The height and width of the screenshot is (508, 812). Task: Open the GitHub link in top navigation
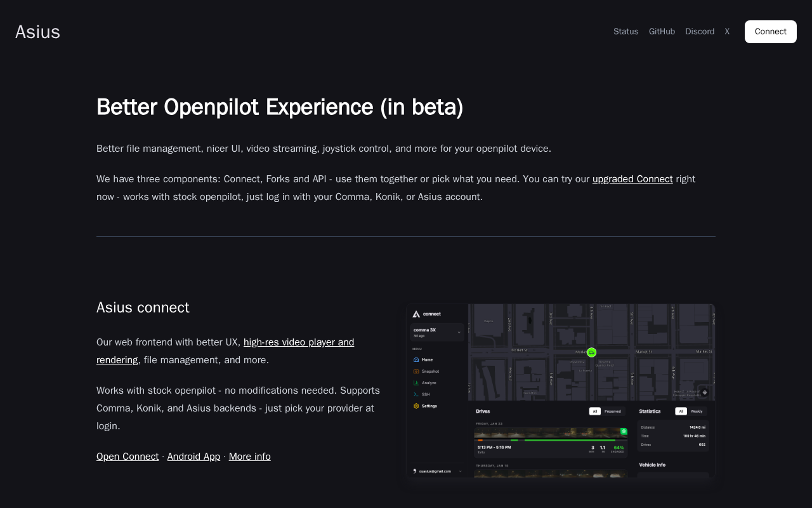coord(662,32)
